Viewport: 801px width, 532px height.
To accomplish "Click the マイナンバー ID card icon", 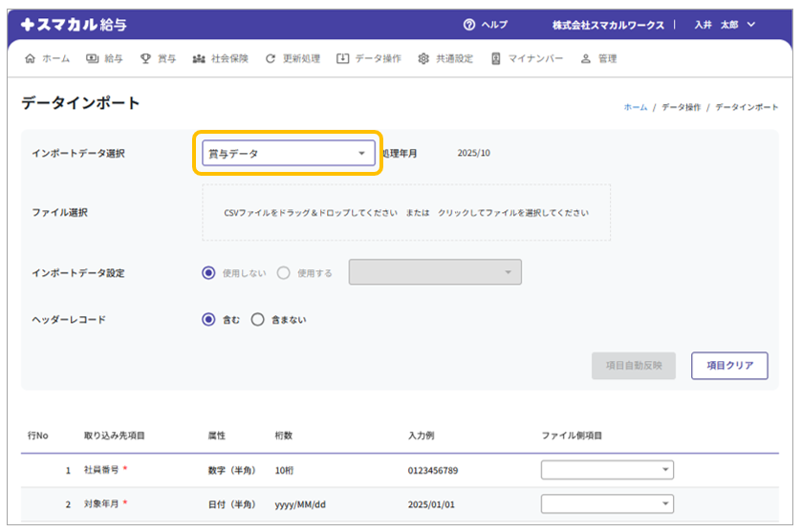I will coord(496,58).
